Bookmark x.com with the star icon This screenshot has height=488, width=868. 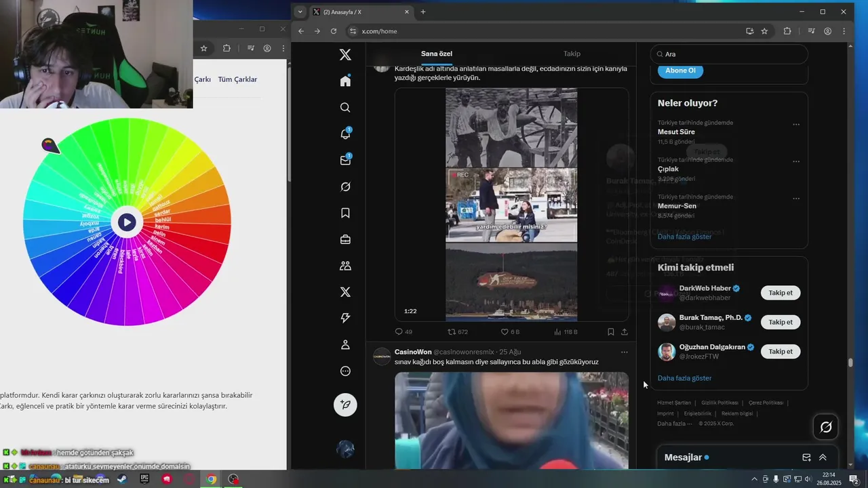[764, 31]
